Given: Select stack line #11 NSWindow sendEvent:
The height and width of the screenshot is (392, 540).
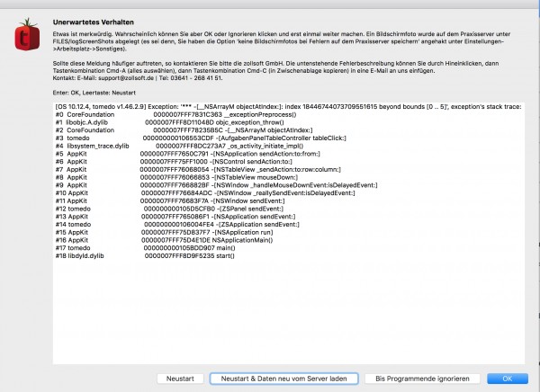Looking at the screenshot, I should click(x=170, y=201).
